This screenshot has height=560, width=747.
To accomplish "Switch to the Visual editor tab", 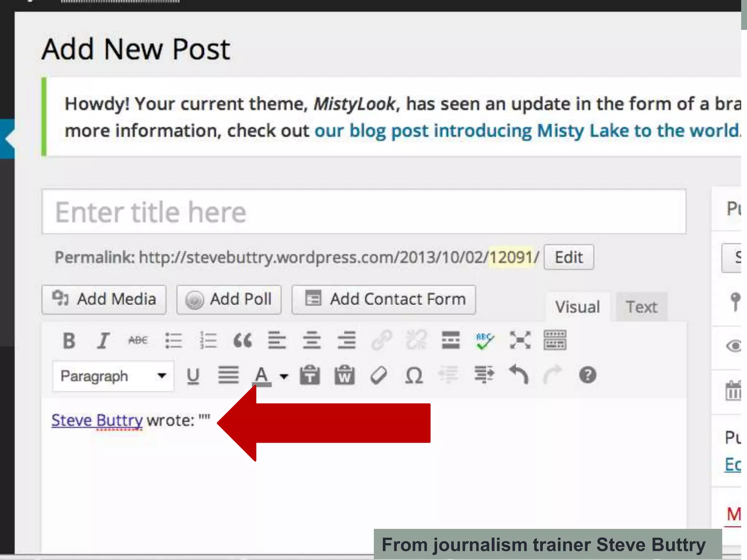I will pos(577,307).
